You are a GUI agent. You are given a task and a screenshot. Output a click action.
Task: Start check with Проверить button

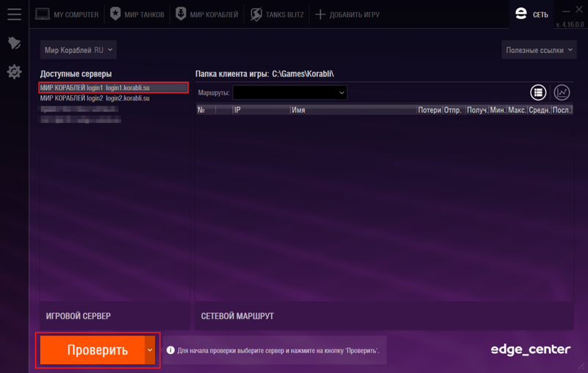coord(93,350)
